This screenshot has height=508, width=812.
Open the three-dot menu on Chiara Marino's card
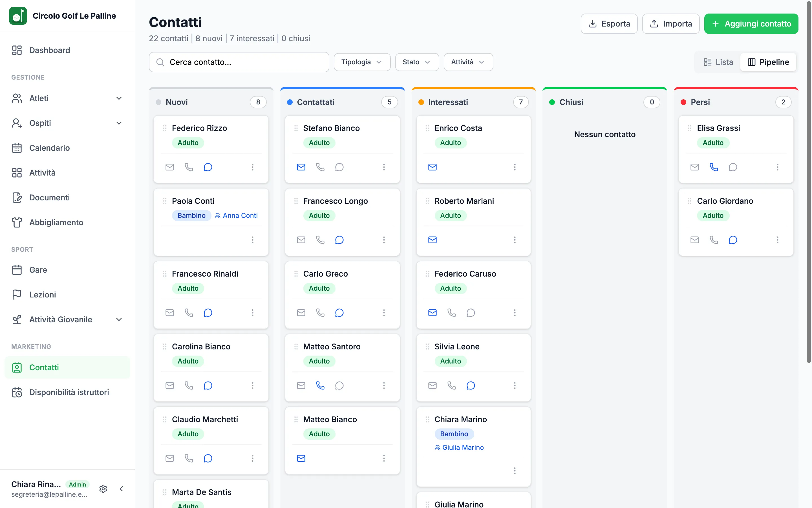[x=515, y=471]
